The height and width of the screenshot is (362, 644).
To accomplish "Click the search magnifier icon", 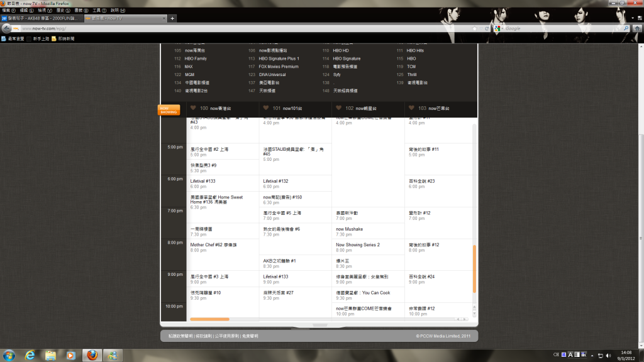I will 626,28.
